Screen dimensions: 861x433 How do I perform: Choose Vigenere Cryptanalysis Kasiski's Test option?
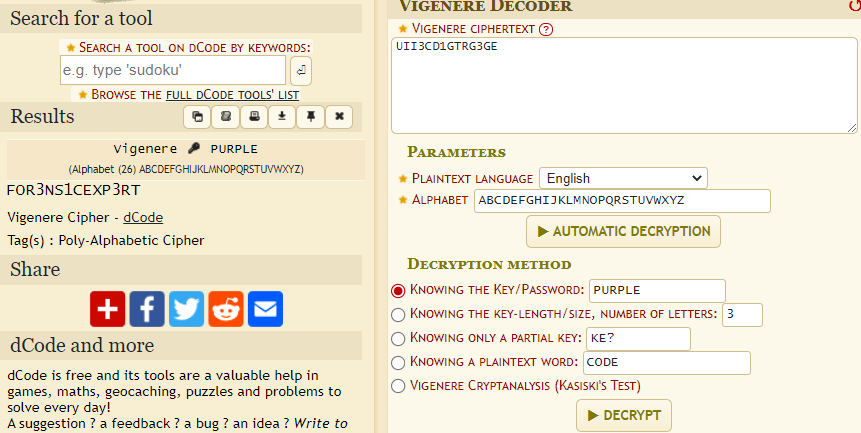click(399, 385)
